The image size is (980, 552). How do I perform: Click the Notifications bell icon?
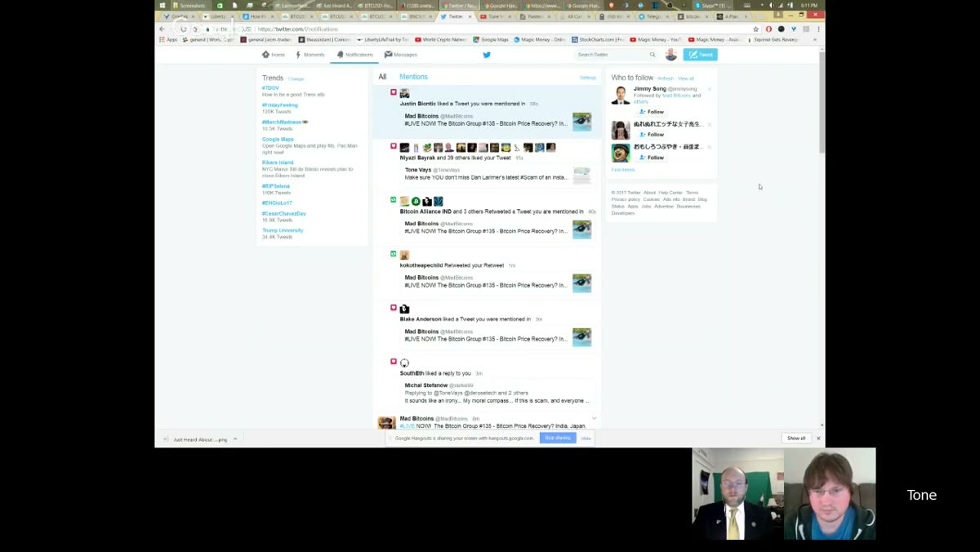pyautogui.click(x=341, y=55)
